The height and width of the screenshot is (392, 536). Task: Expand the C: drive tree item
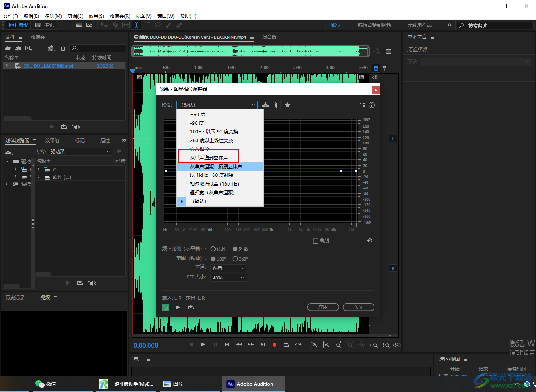pos(39,169)
